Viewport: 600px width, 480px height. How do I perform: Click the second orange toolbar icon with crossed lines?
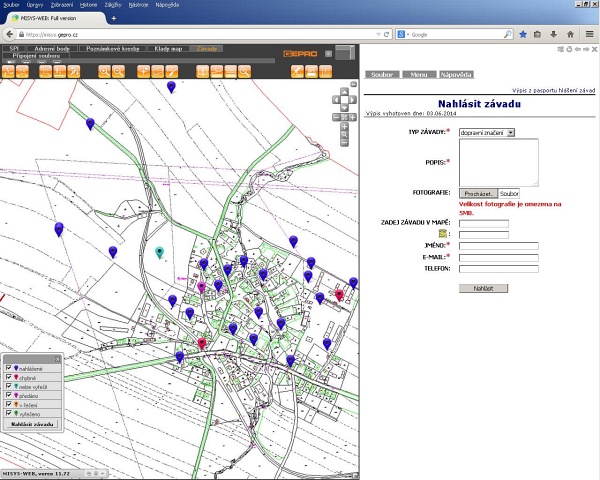coord(23,72)
